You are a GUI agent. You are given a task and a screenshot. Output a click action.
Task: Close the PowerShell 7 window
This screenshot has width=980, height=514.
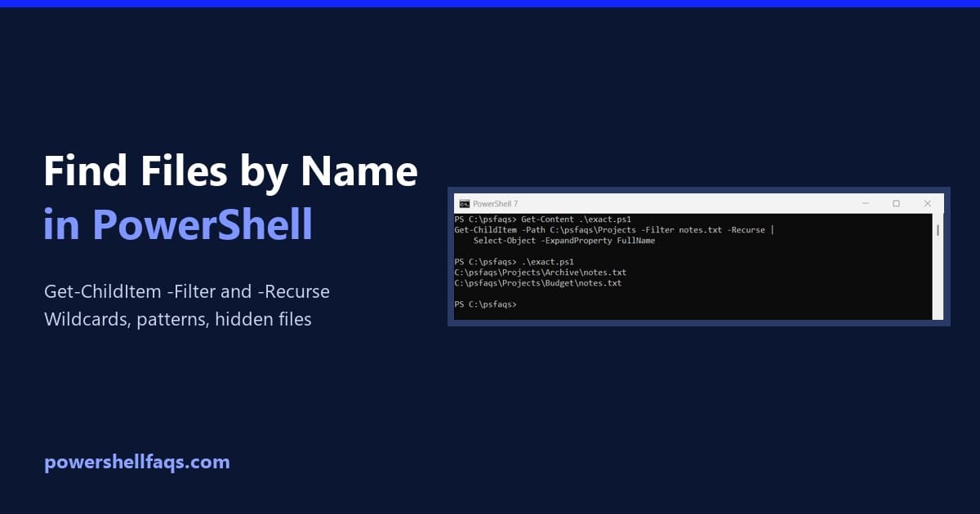tap(928, 203)
